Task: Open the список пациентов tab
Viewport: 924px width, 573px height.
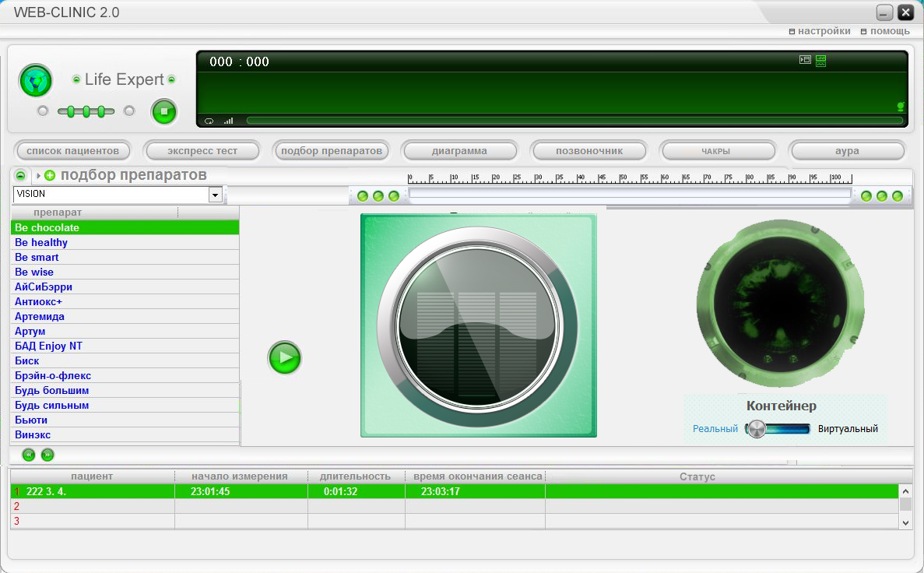Action: click(x=72, y=151)
